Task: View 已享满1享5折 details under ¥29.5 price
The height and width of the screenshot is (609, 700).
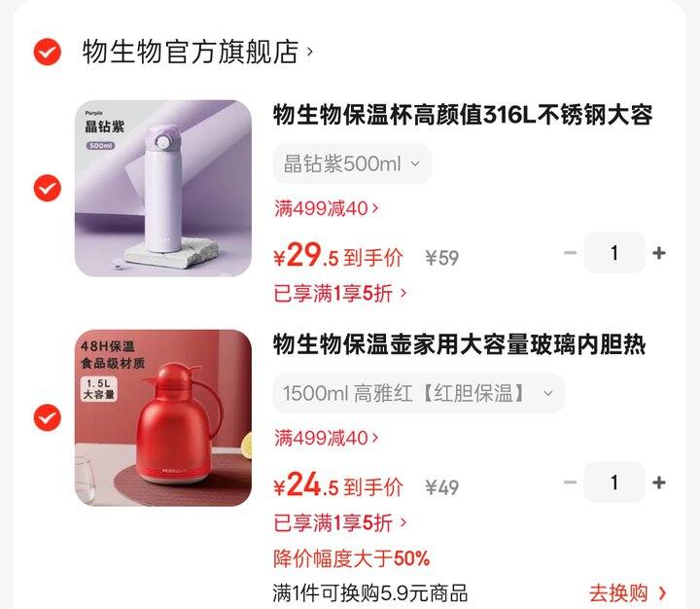Action: pyautogui.click(x=339, y=294)
